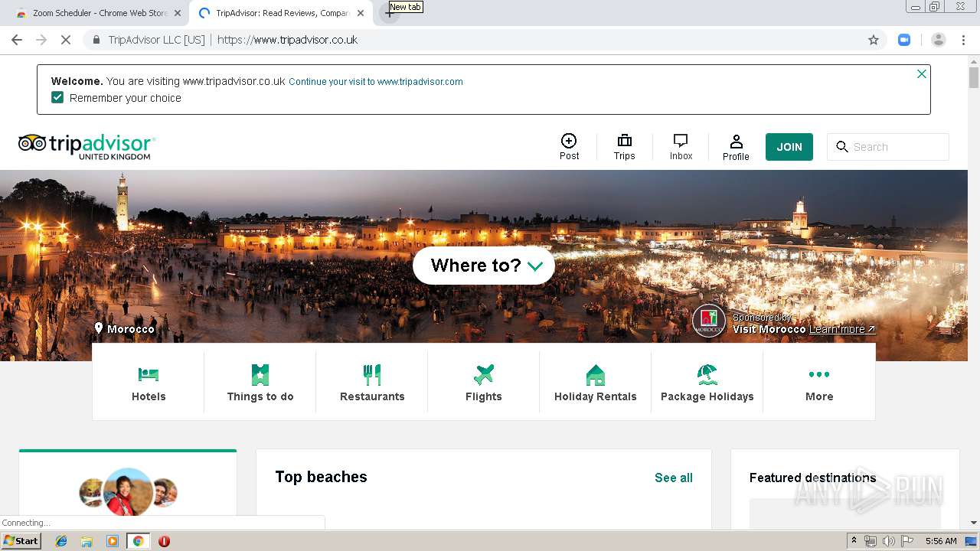
Task: Select the Flights airplane icon
Action: point(484,374)
